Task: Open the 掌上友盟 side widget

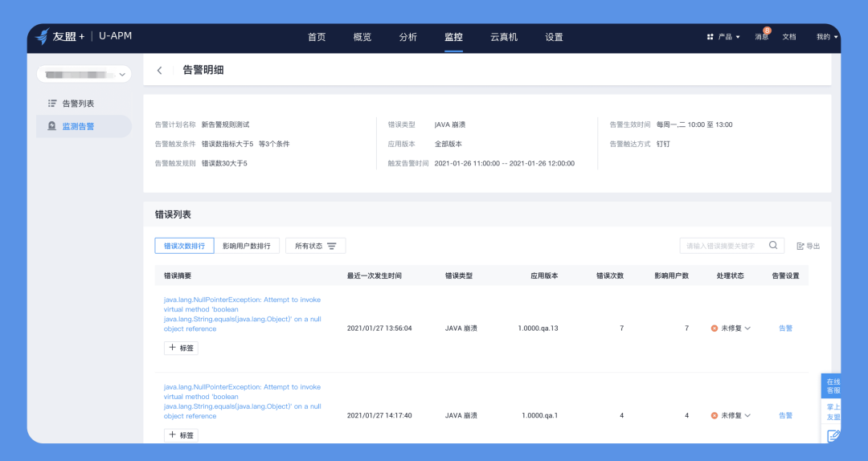Action: [x=833, y=412]
